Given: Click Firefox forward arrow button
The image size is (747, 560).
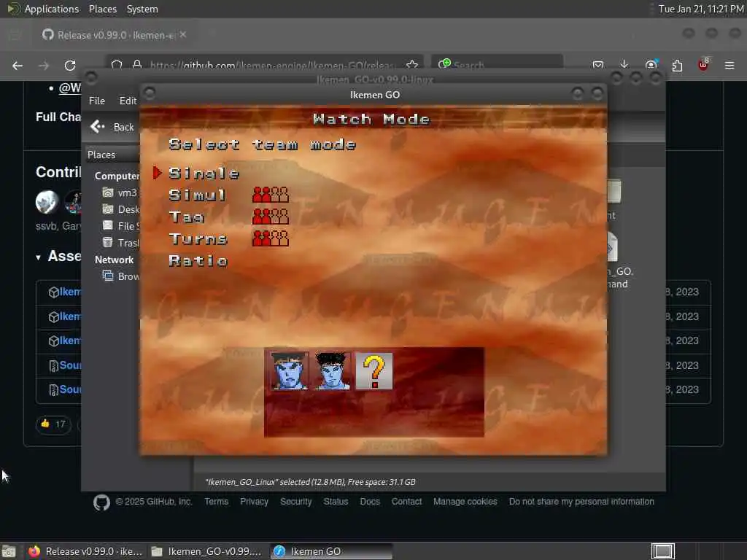Looking at the screenshot, I should (44, 66).
